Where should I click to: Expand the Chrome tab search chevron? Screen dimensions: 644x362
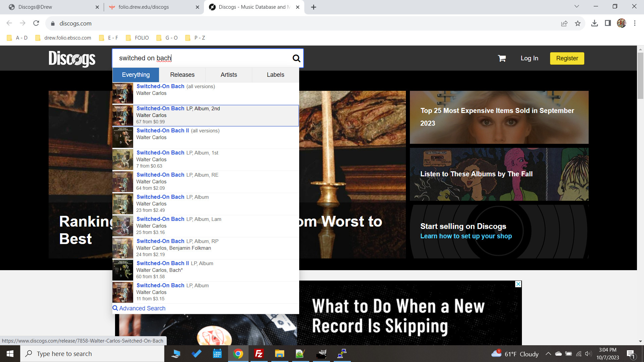(x=577, y=6)
